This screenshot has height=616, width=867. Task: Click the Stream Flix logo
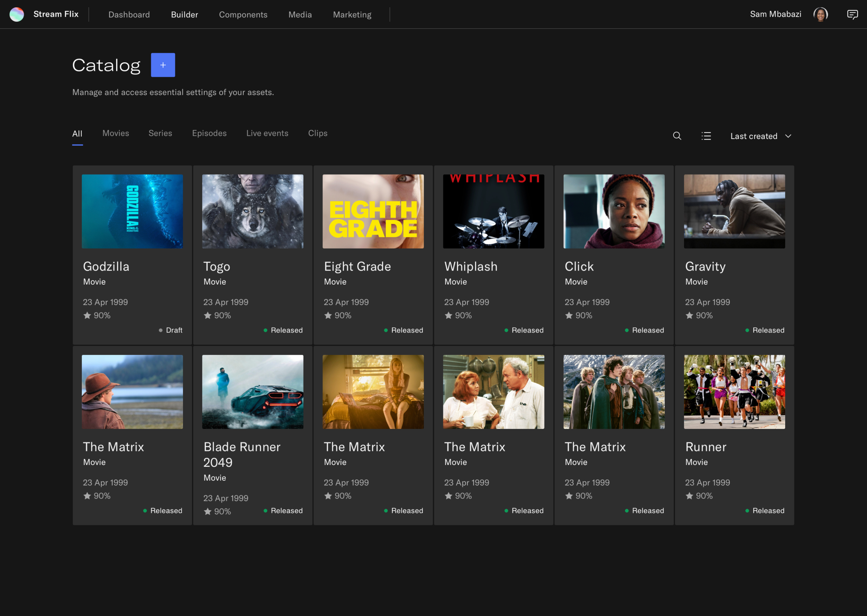(17, 15)
